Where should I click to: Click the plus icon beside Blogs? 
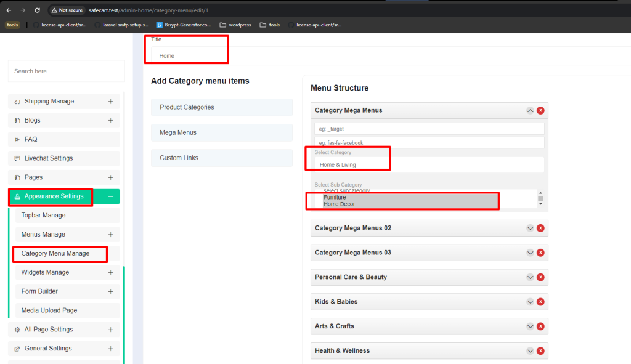[x=111, y=120]
